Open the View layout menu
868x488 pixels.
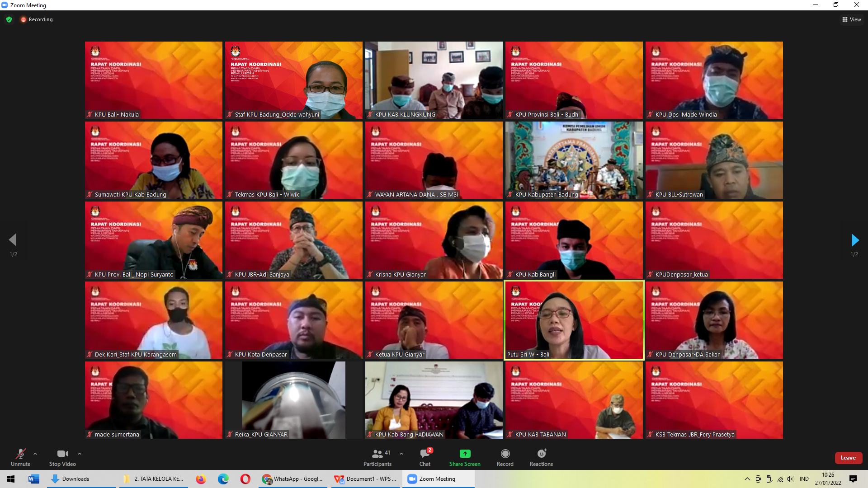tap(851, 19)
